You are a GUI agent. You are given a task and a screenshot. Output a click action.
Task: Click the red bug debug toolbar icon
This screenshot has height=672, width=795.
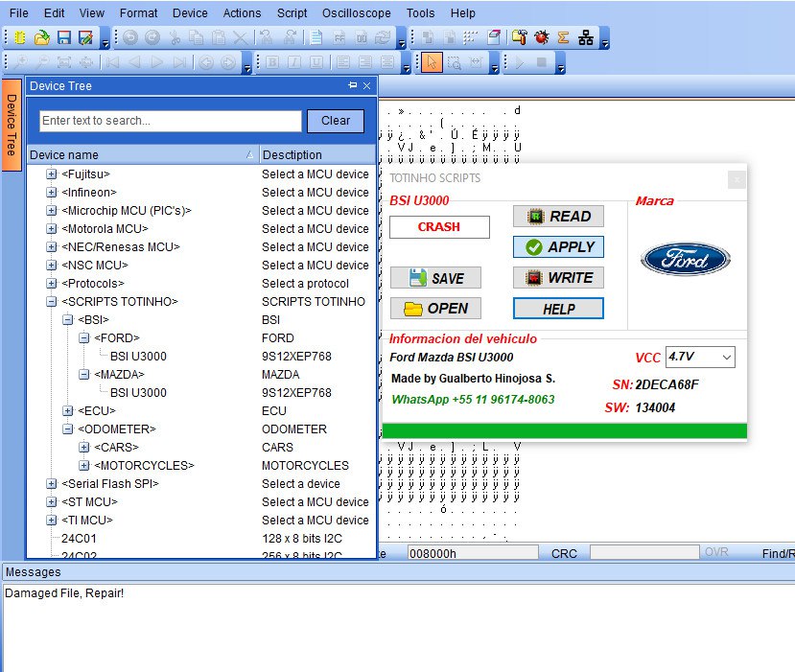[x=542, y=38]
